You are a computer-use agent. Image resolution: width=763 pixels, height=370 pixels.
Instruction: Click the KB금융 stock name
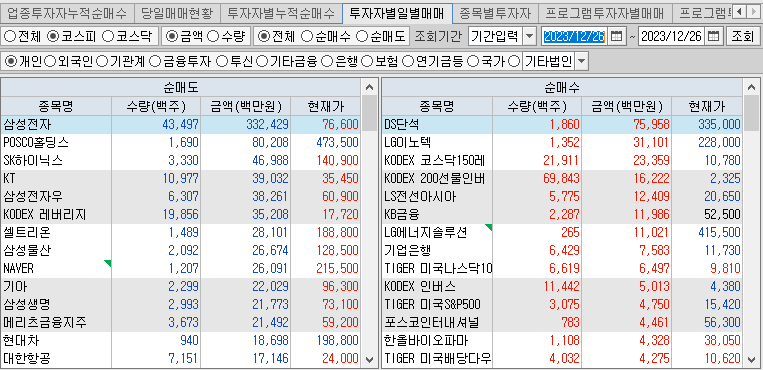tap(401, 215)
